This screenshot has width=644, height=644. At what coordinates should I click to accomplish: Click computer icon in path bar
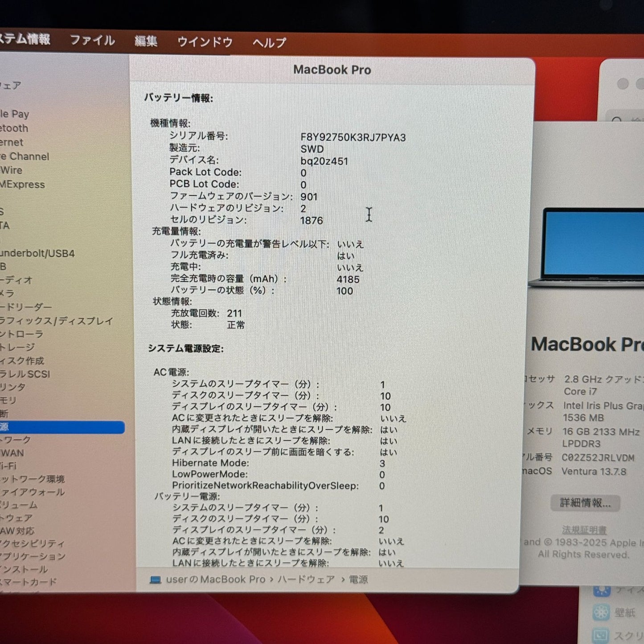156,580
